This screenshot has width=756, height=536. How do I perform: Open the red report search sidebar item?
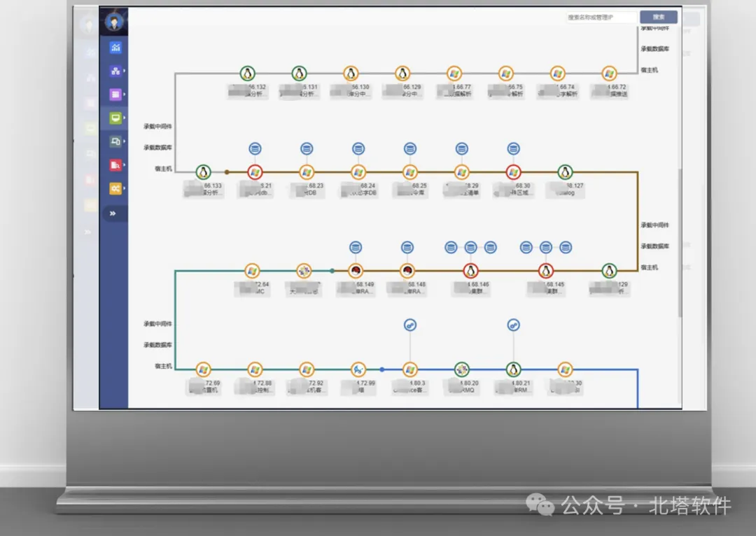point(115,165)
